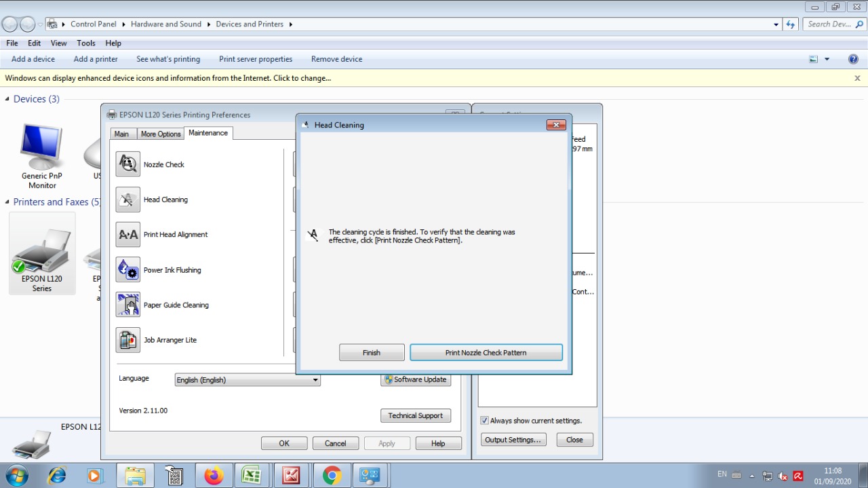Open the view options dropdown arrow
This screenshot has width=868, height=488.
coord(827,59)
